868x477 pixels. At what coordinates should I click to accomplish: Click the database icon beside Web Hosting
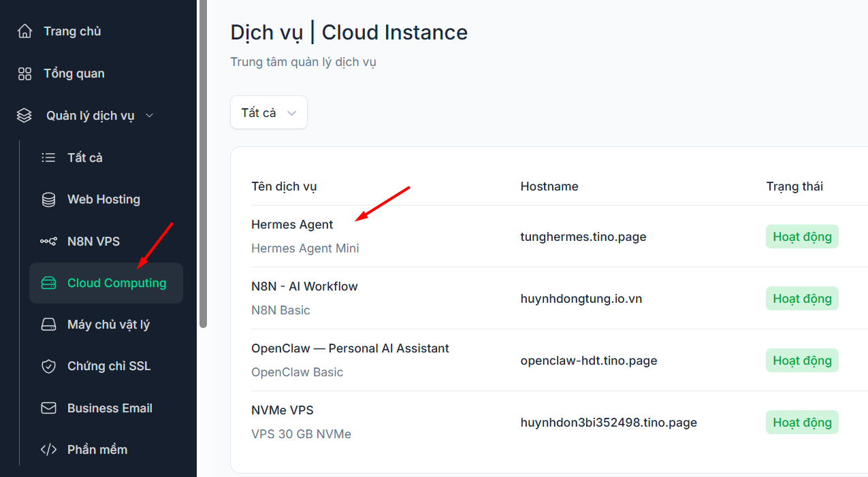click(48, 199)
